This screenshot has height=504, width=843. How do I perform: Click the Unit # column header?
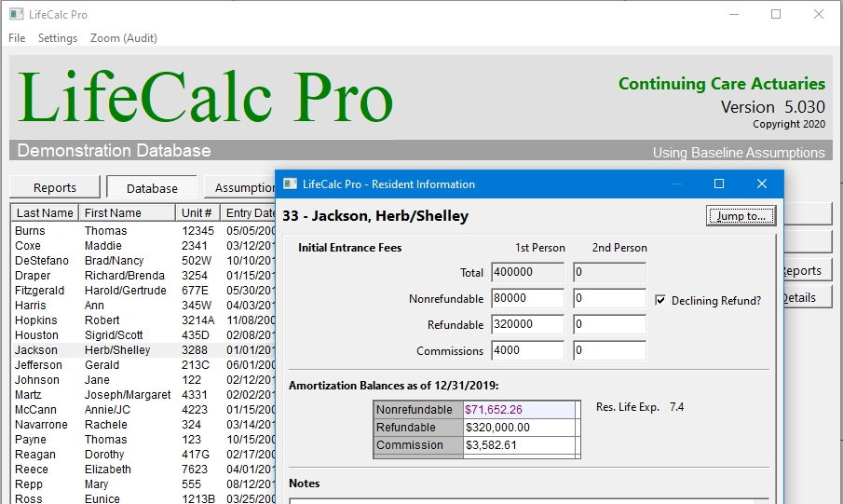[x=197, y=213]
